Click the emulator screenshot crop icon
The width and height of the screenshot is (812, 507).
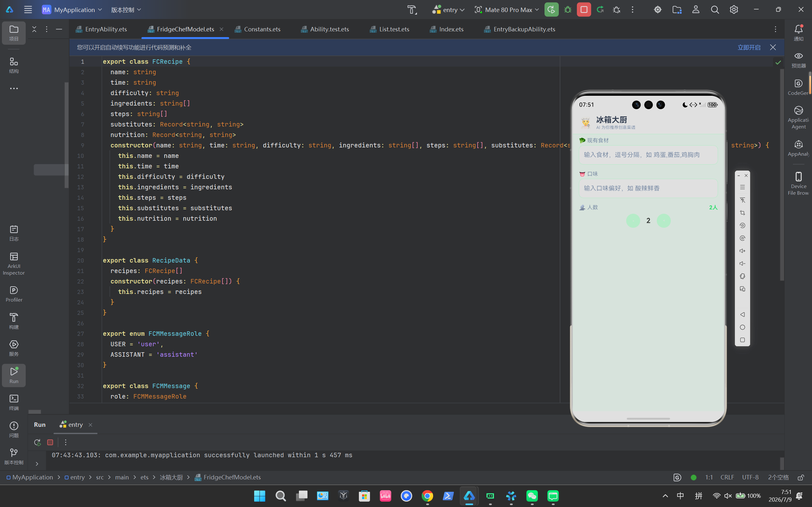coord(742,212)
